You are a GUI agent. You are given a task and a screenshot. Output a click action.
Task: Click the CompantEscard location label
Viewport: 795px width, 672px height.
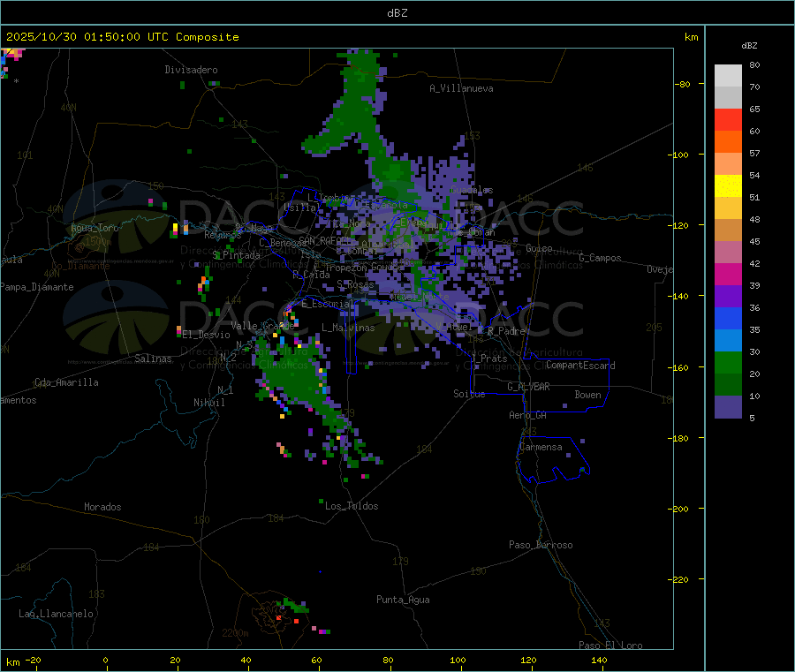pyautogui.click(x=580, y=366)
